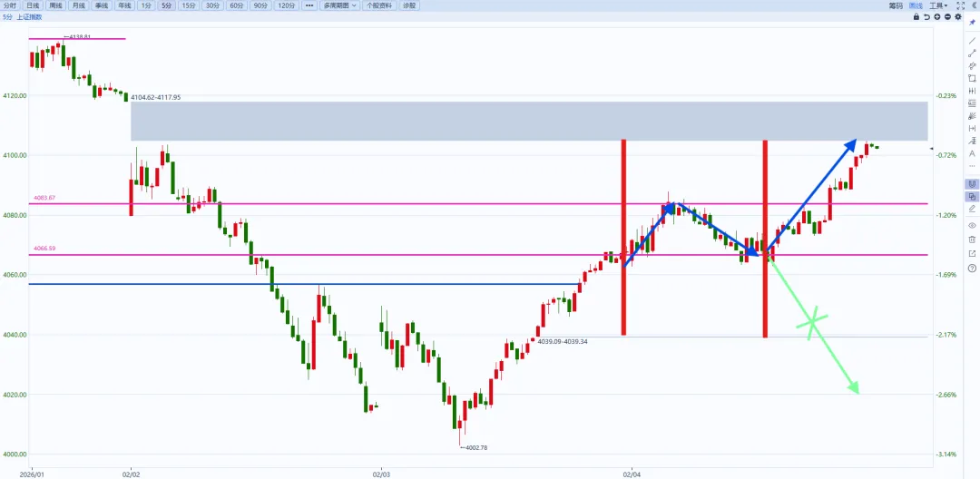Switch to 分时 intraday view

pos(10,5)
